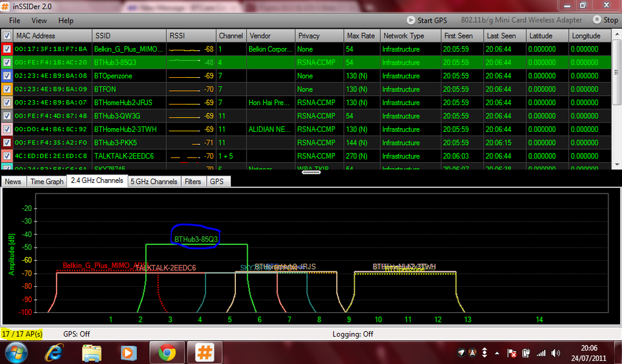Viewport: 622px width, 364px height.
Task: Open the Help menu
Action: coord(66,21)
